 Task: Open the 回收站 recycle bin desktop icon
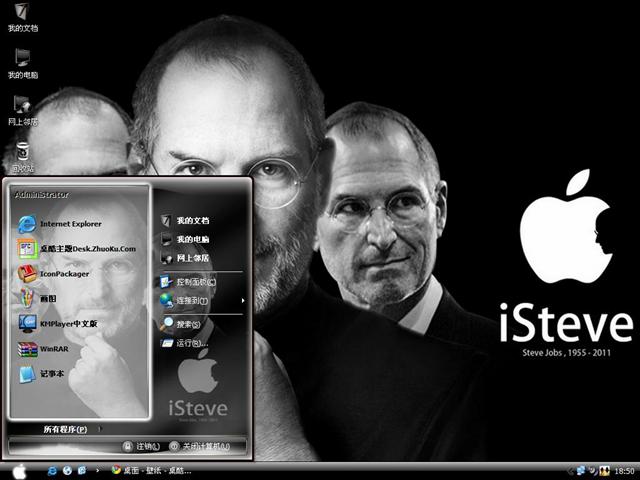point(23,157)
